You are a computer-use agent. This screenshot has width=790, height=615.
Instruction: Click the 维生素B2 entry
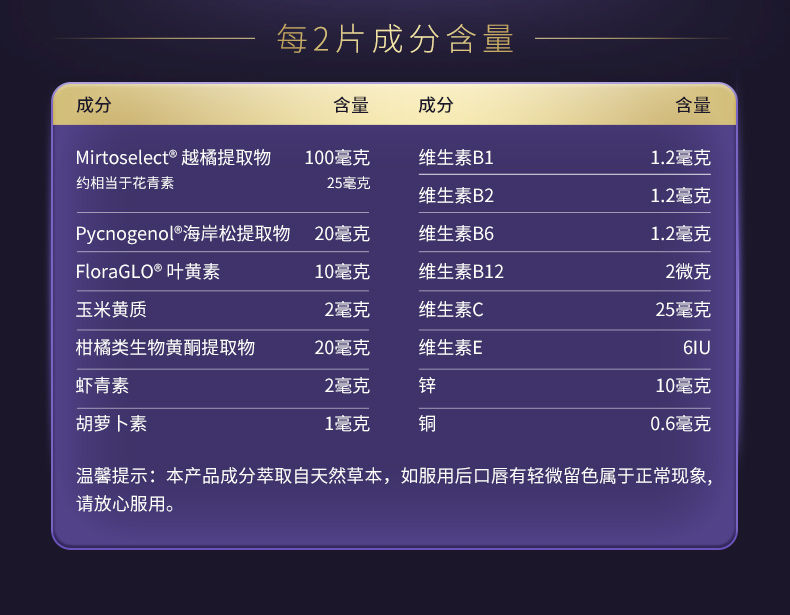[456, 196]
